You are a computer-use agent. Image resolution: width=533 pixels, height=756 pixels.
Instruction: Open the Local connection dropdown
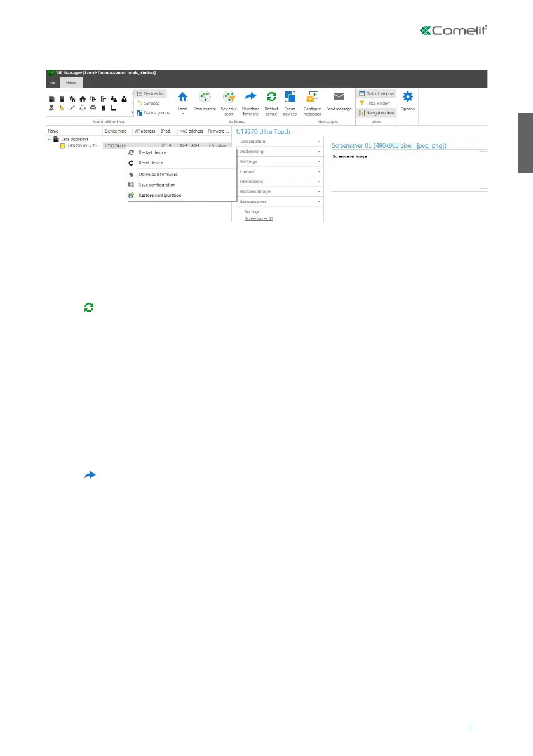click(182, 103)
